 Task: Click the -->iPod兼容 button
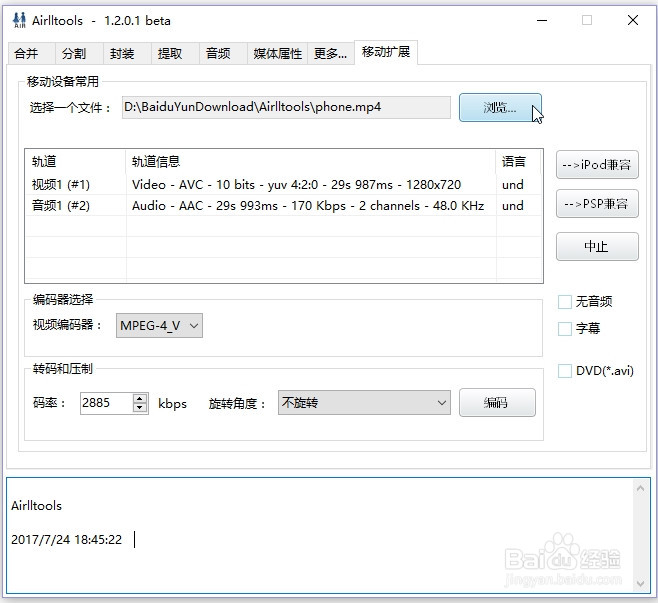[x=597, y=165]
